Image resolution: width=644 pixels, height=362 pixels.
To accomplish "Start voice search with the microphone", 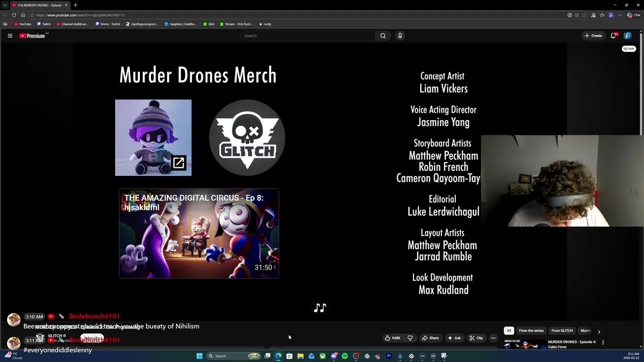I will pos(400,36).
